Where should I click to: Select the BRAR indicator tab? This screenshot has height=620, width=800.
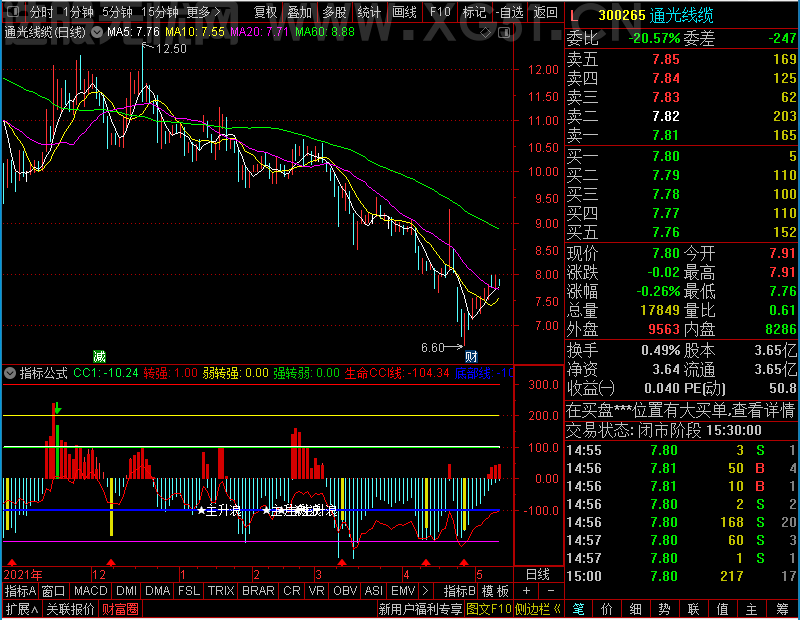pyautogui.click(x=258, y=591)
